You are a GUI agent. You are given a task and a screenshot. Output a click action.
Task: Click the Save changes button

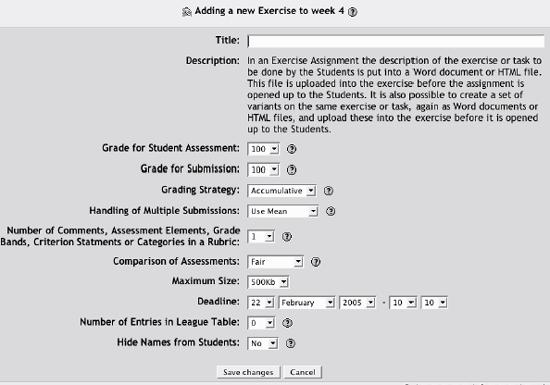point(248,372)
